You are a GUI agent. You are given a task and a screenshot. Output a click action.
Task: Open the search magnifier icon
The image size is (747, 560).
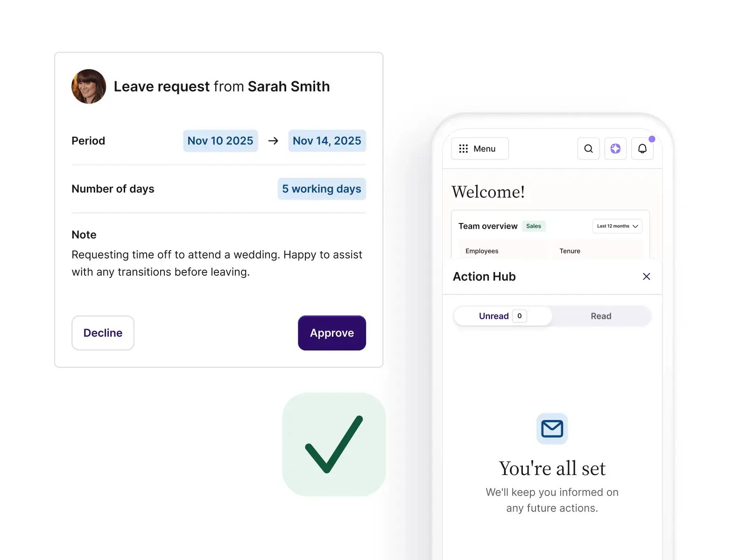click(x=588, y=148)
